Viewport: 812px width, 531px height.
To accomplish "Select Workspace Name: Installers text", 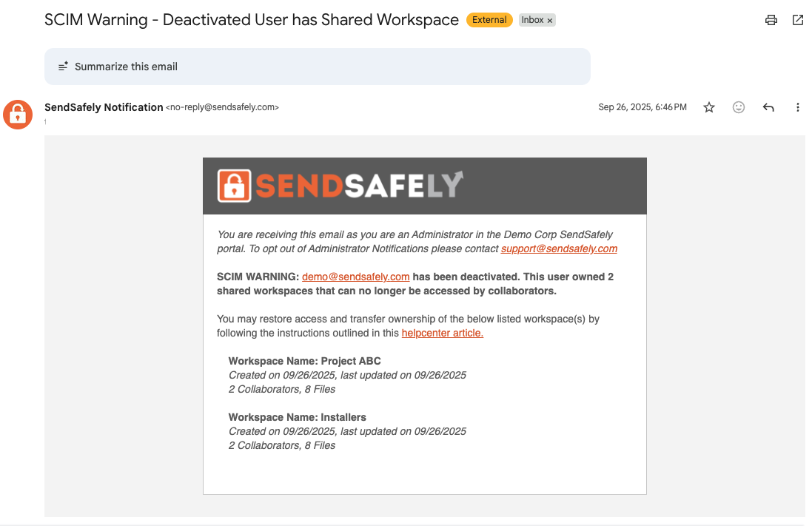I will click(x=298, y=418).
